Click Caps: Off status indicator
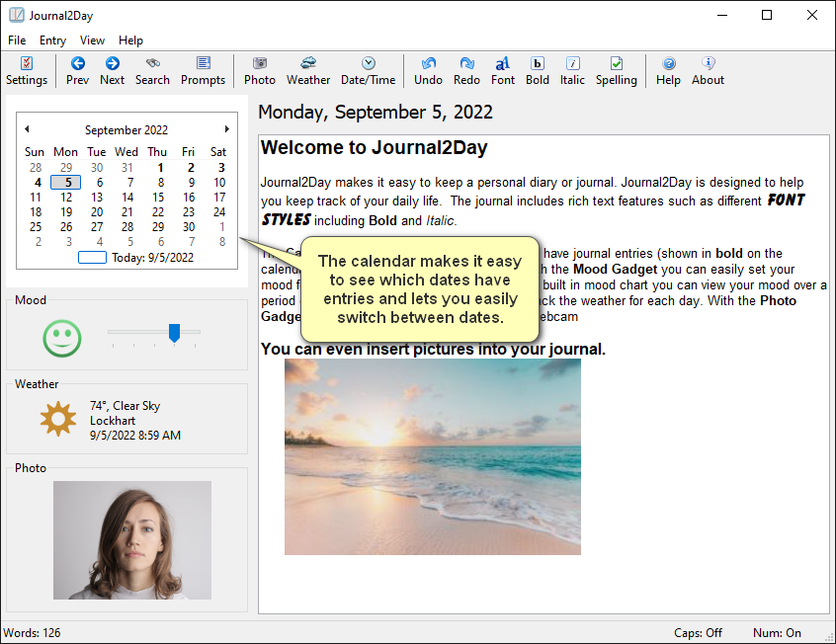Image resolution: width=836 pixels, height=644 pixels. click(x=698, y=633)
